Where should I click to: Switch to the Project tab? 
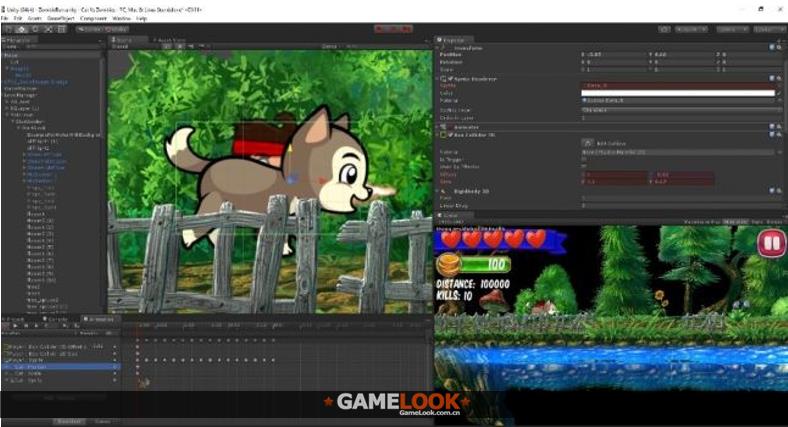pyautogui.click(x=15, y=319)
